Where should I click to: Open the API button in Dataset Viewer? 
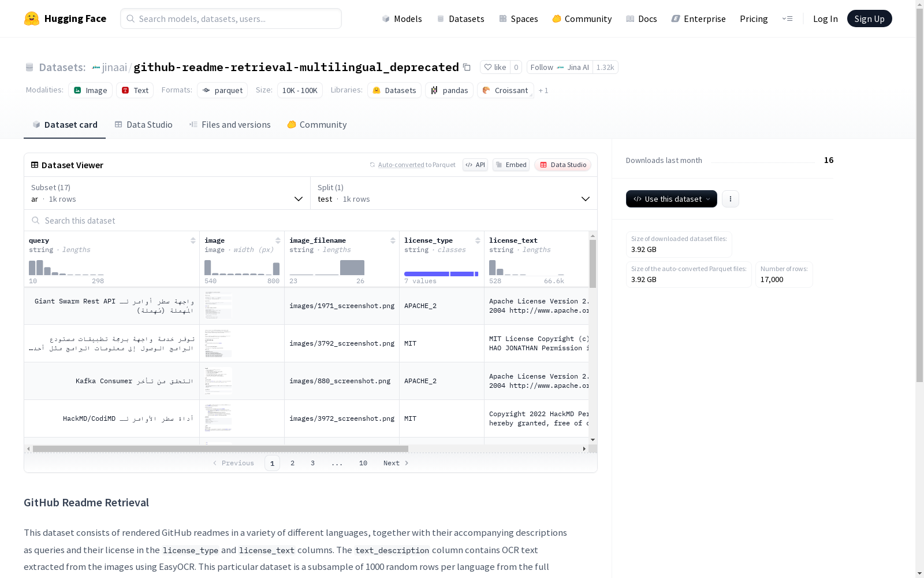pos(475,165)
